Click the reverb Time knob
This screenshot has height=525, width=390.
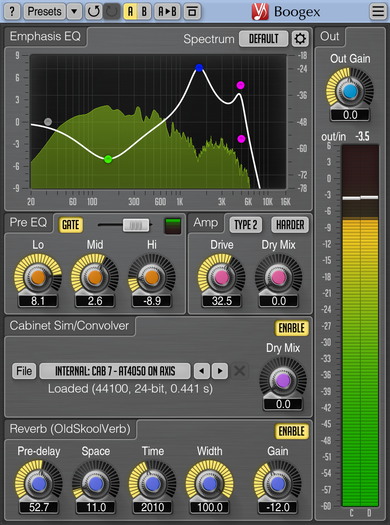tap(153, 484)
